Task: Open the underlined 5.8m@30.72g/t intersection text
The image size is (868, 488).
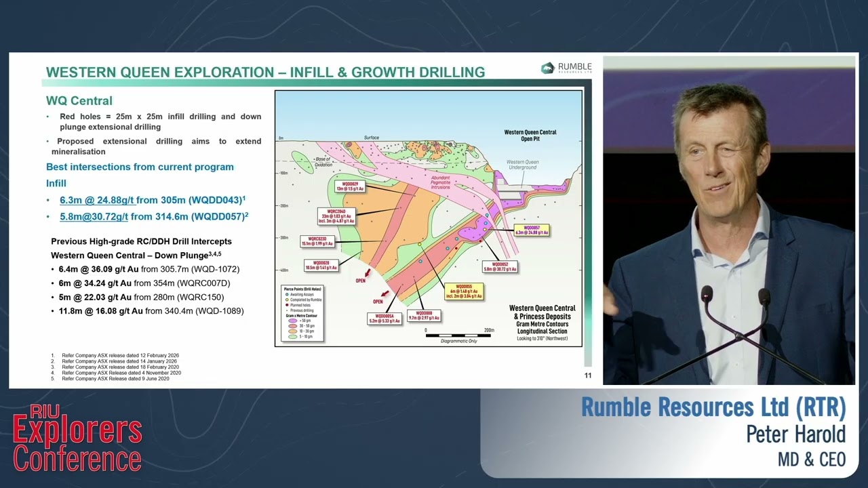Action: coord(94,216)
